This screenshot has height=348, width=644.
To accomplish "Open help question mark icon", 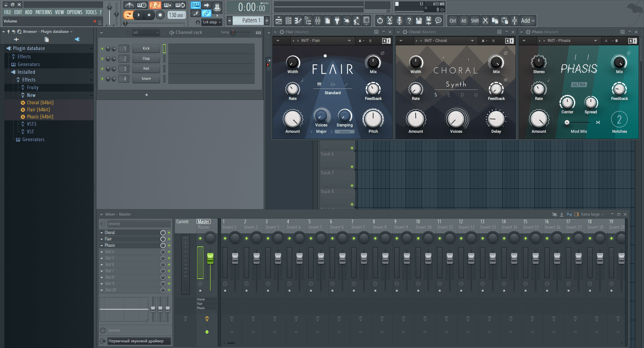I will click(x=409, y=21).
